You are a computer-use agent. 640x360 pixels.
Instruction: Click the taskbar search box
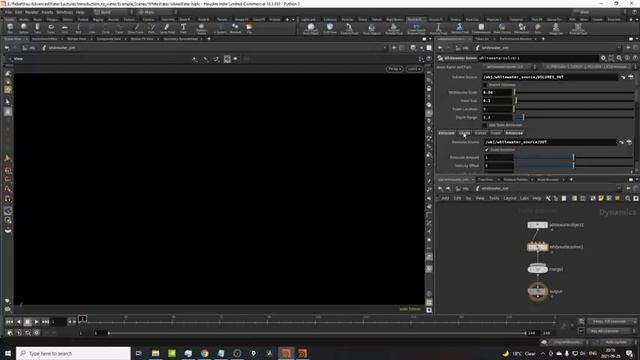[x=73, y=353]
